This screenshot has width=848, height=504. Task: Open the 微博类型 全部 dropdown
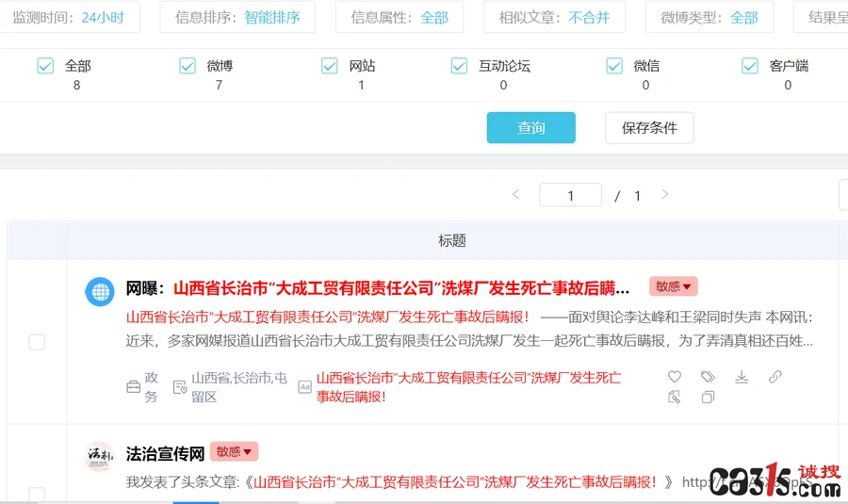[x=709, y=17]
